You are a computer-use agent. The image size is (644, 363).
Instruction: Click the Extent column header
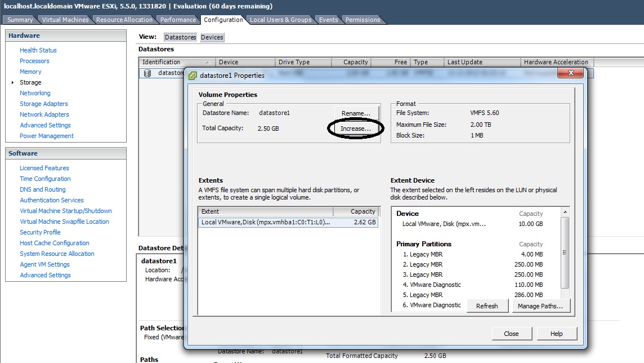click(x=265, y=211)
